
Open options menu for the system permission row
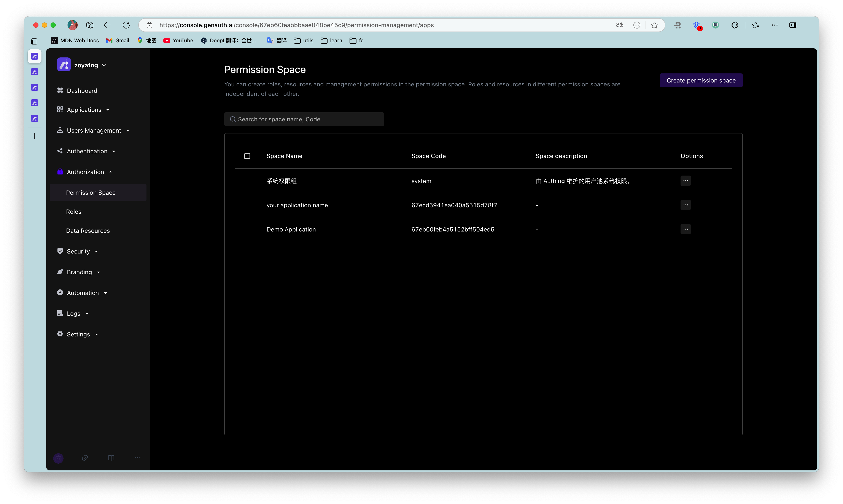click(685, 181)
